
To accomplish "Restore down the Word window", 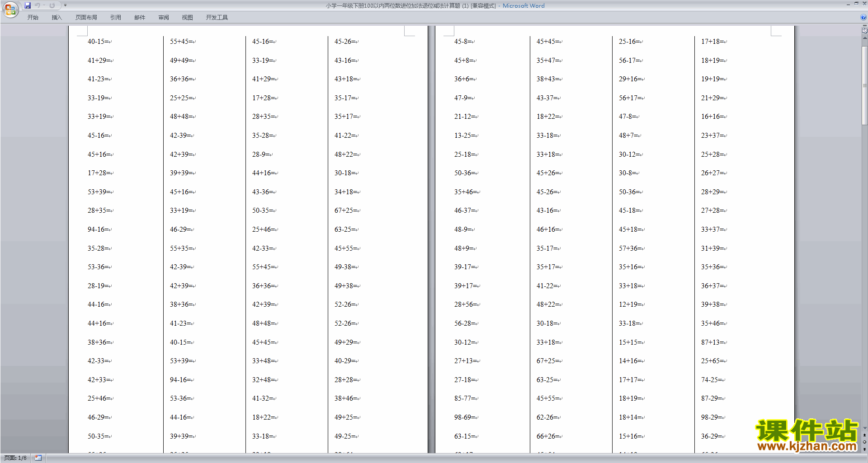I will click(856, 4).
